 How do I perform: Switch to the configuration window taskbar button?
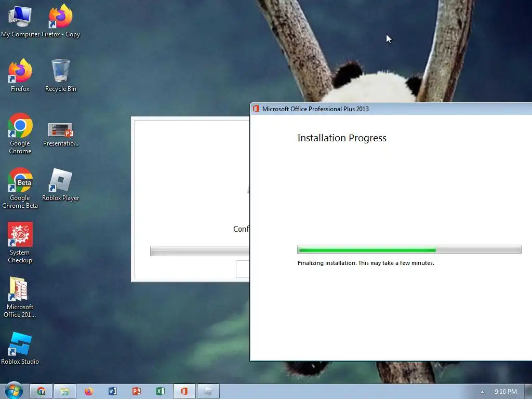tap(208, 391)
